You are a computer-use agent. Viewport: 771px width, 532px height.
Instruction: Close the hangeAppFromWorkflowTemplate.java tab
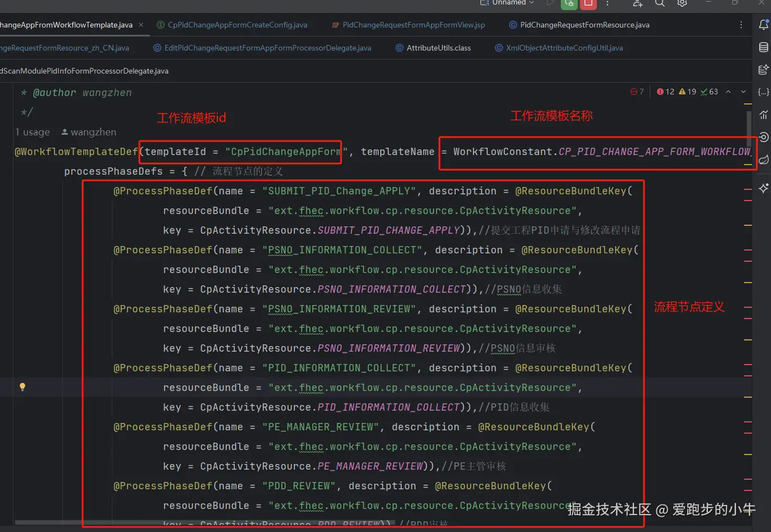point(141,25)
